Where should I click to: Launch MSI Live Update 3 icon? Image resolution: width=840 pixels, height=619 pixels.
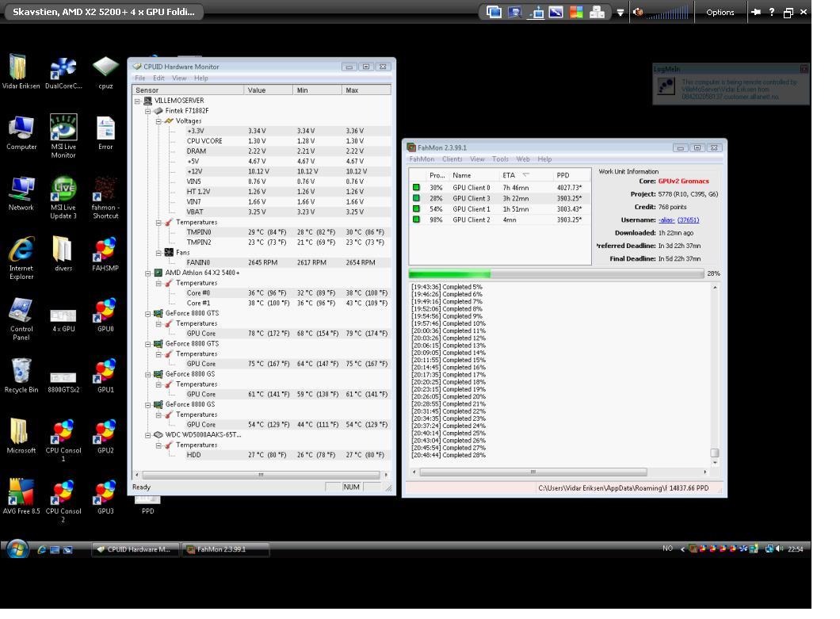[x=63, y=197]
